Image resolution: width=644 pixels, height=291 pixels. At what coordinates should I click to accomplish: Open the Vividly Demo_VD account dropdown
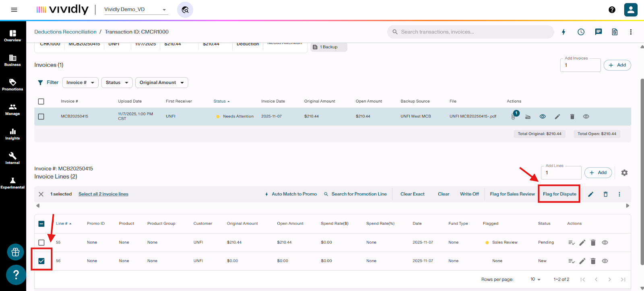136,10
